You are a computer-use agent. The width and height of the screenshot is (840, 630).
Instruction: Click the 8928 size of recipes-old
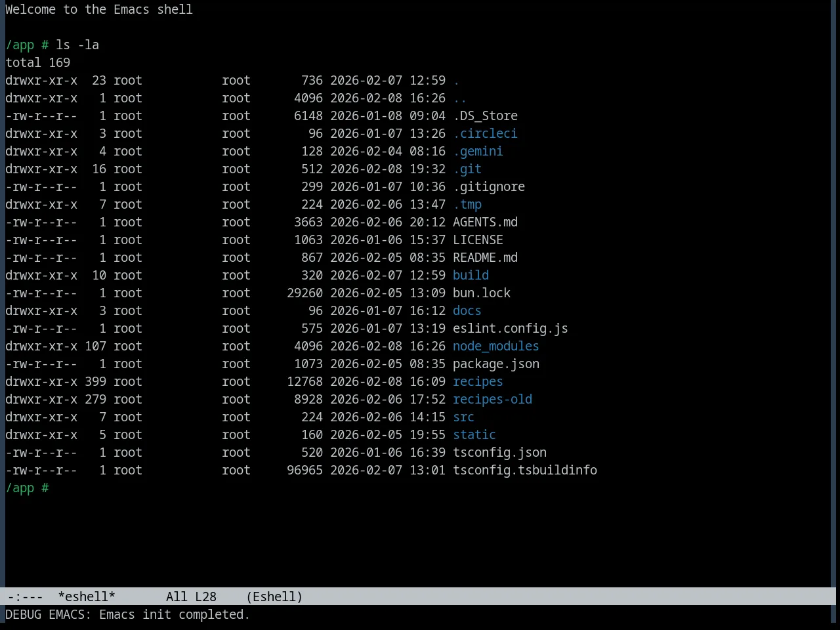308,399
